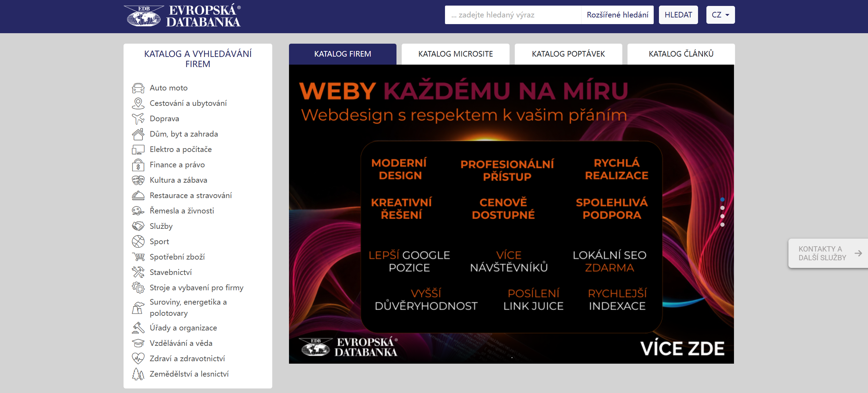This screenshot has height=393, width=868.
Task: Click the heart icon for Zdraví a zdravotnictví
Action: 138,358
